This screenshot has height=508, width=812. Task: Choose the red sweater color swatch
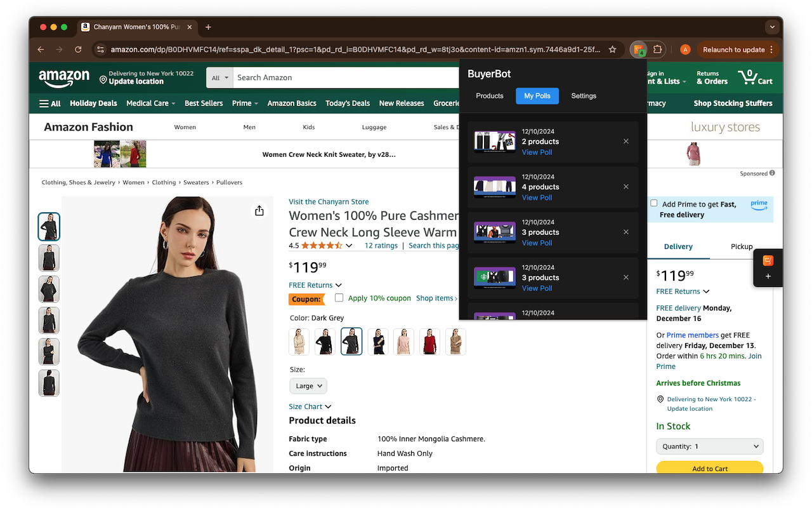429,342
